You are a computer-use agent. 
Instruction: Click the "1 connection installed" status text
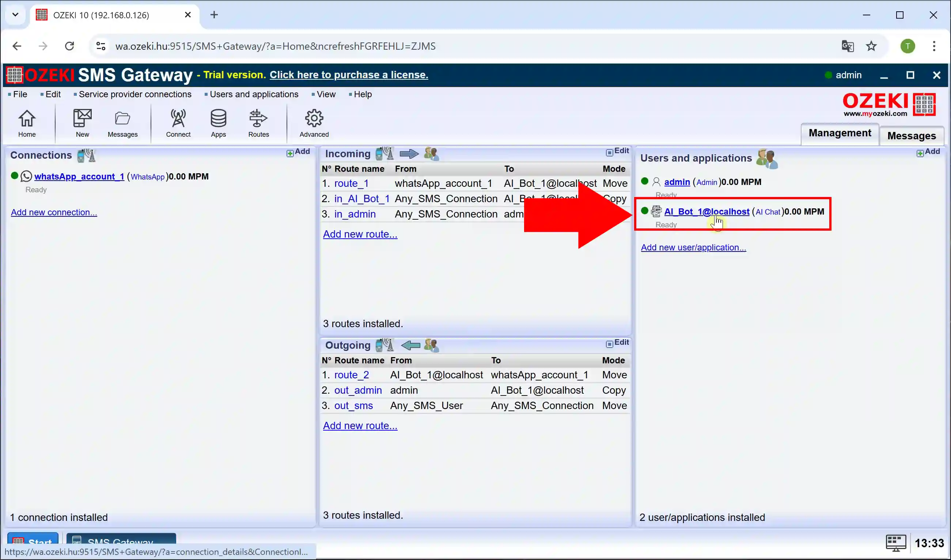pyautogui.click(x=59, y=517)
